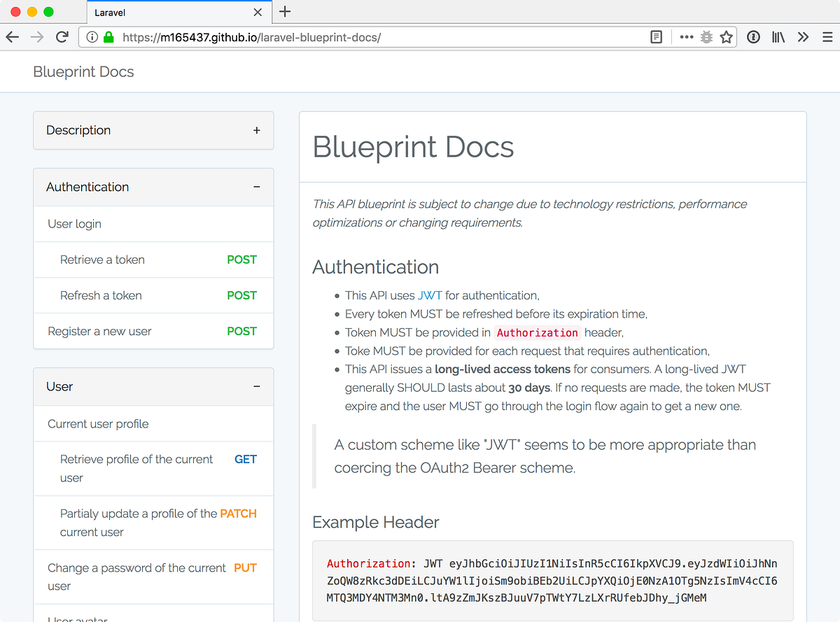Enable Reader Mode for this page
Image resolution: width=840 pixels, height=622 pixels.
(656, 37)
